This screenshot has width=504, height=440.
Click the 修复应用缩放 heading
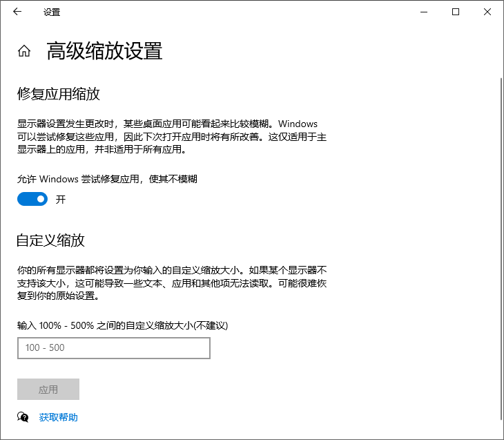(59, 94)
